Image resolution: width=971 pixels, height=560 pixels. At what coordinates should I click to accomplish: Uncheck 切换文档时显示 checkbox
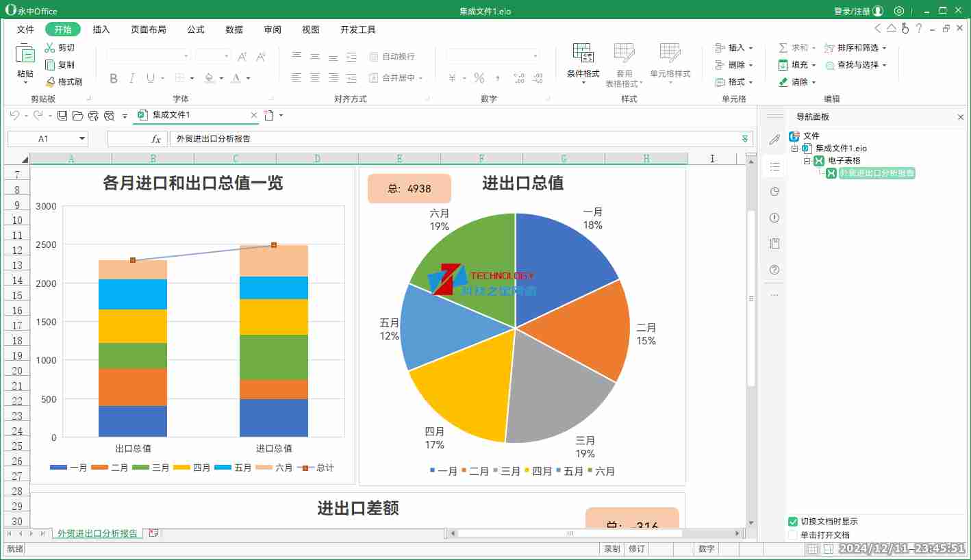[x=793, y=522]
